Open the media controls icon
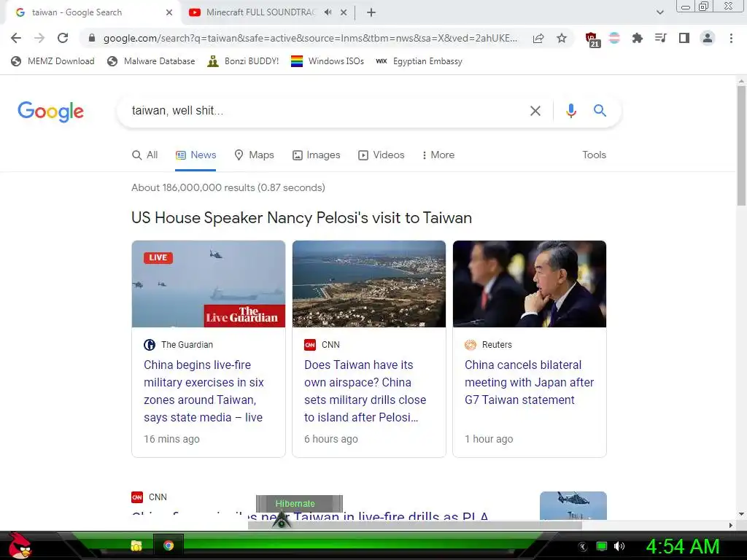The height and width of the screenshot is (560, 747). tap(661, 38)
